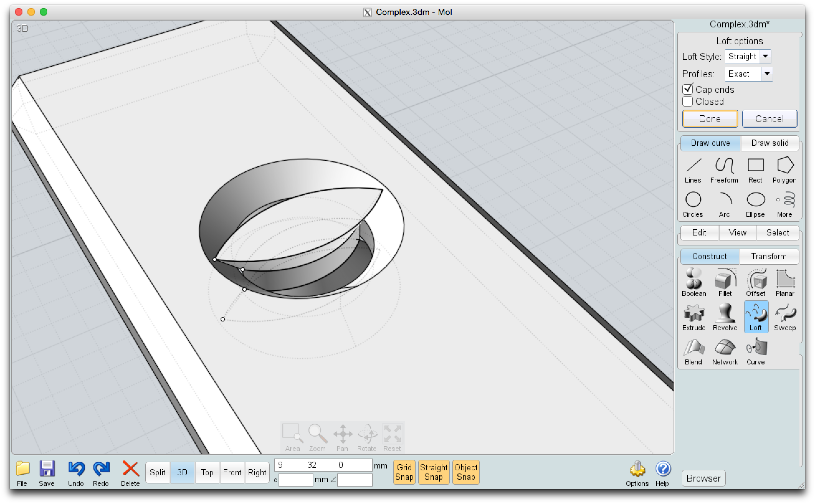Toggle Grid Snap off
This screenshot has width=815, height=504.
pos(404,472)
